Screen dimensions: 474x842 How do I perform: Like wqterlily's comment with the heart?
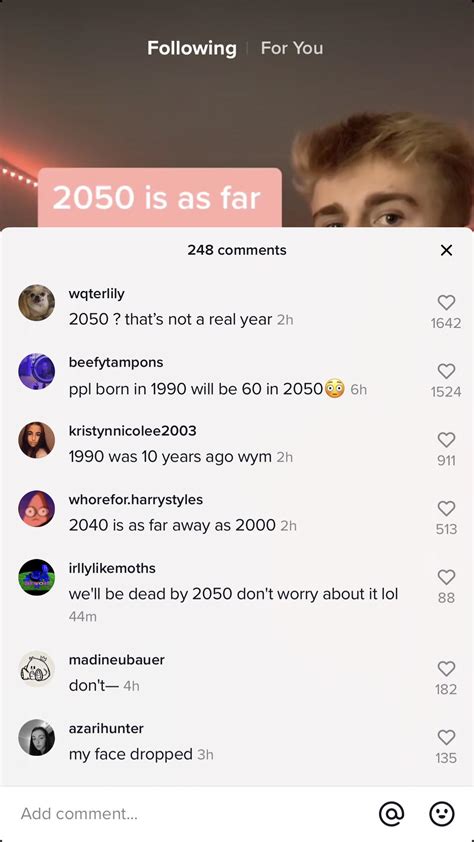(x=446, y=303)
